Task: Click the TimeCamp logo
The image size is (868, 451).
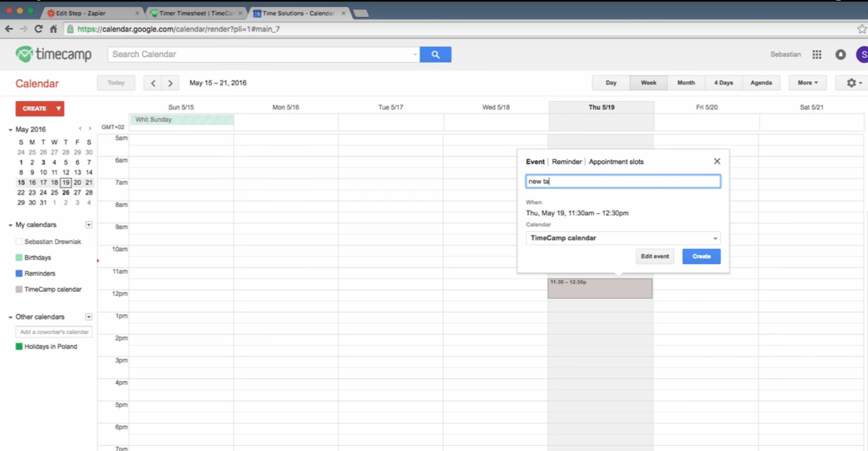Action: pyautogui.click(x=53, y=54)
